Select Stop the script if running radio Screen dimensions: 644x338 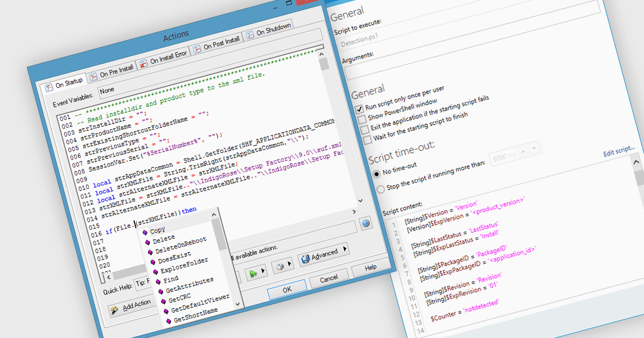tap(380, 188)
